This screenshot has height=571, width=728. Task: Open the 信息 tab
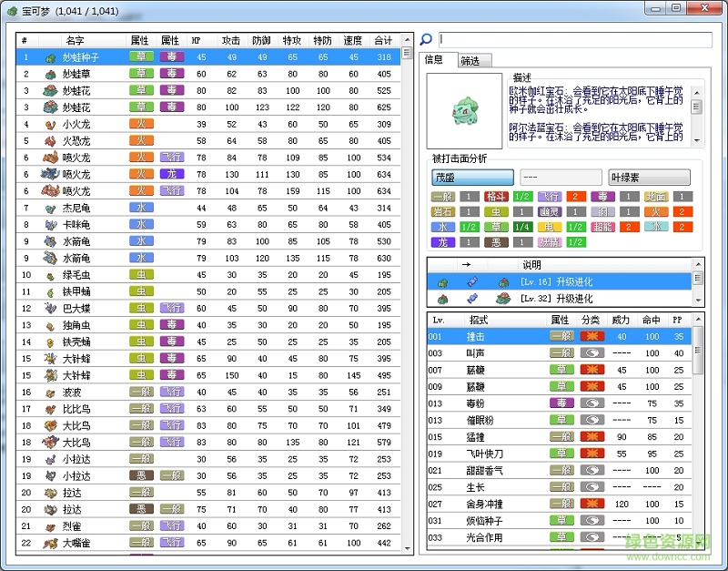coord(435,60)
